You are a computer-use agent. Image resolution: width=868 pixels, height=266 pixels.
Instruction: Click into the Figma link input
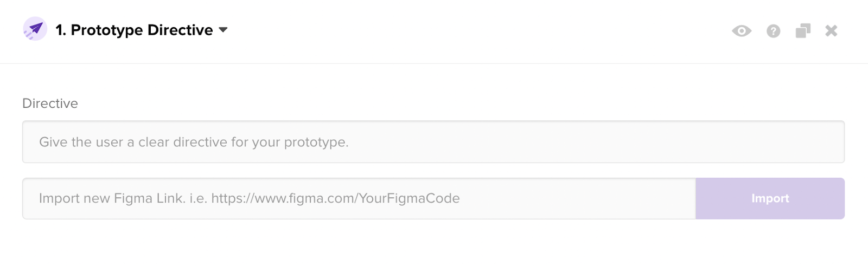pos(359,198)
